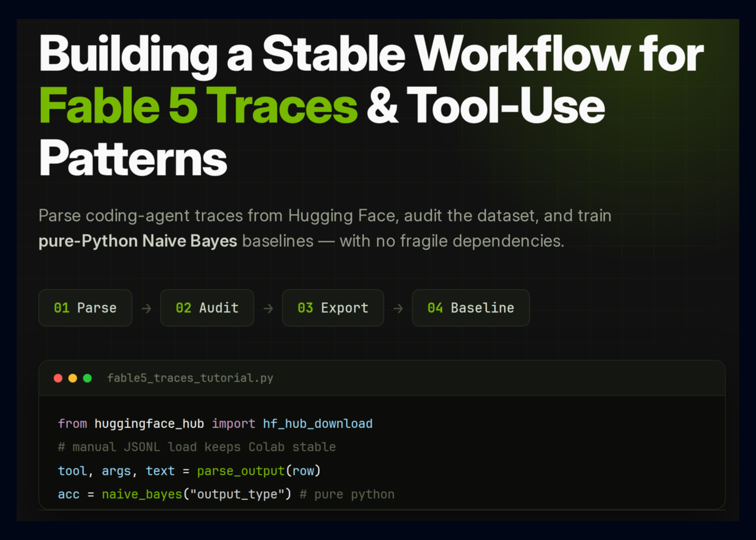Viewport: 756px width, 540px height.
Task: Click the 'import' keyword in code
Action: click(233, 424)
